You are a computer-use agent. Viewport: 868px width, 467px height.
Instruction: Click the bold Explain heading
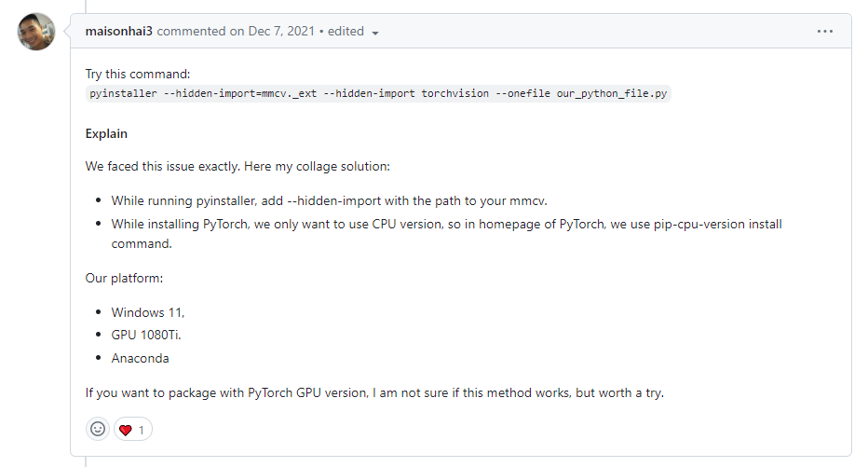(x=106, y=133)
